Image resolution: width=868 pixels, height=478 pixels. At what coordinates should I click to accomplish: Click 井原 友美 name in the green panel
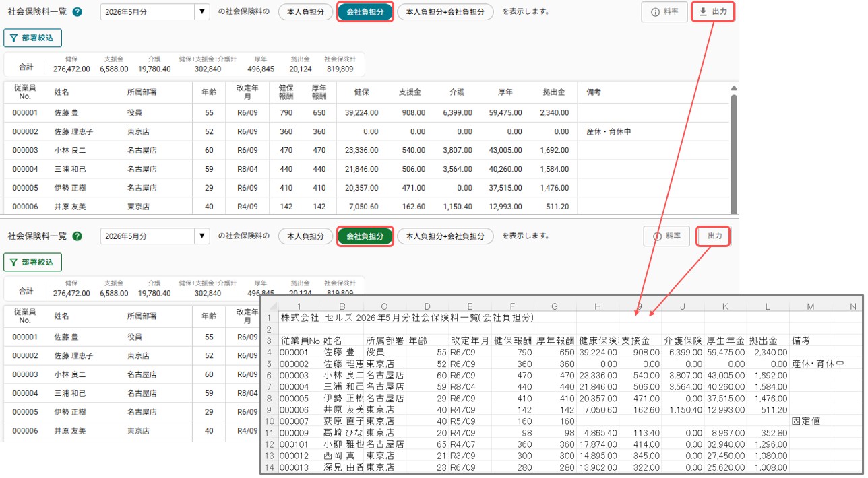pyautogui.click(x=70, y=431)
